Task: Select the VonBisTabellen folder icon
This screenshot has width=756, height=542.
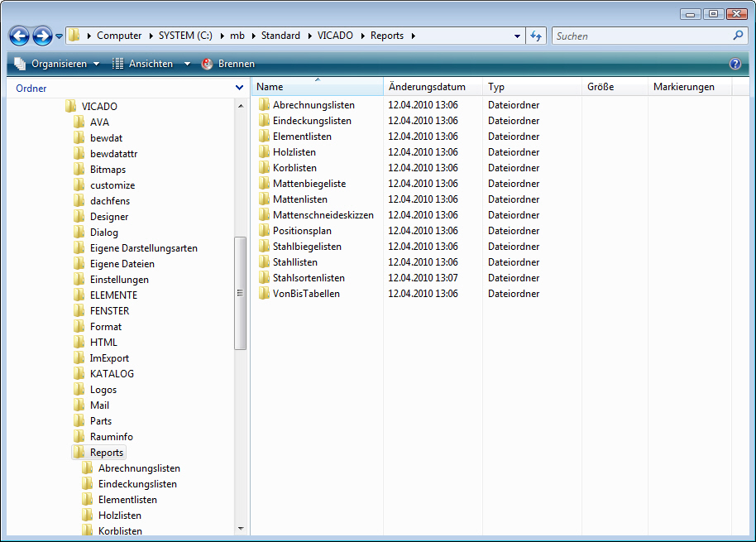Action: click(x=264, y=293)
